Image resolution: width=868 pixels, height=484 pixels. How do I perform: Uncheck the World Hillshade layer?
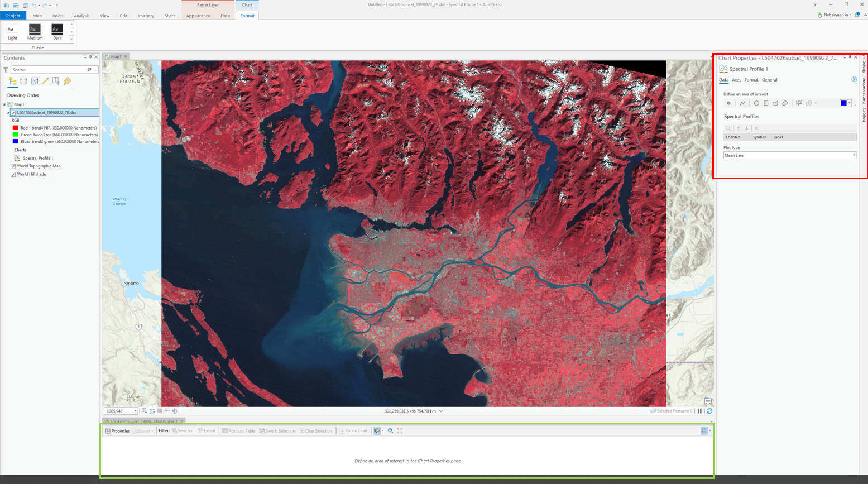(13, 175)
